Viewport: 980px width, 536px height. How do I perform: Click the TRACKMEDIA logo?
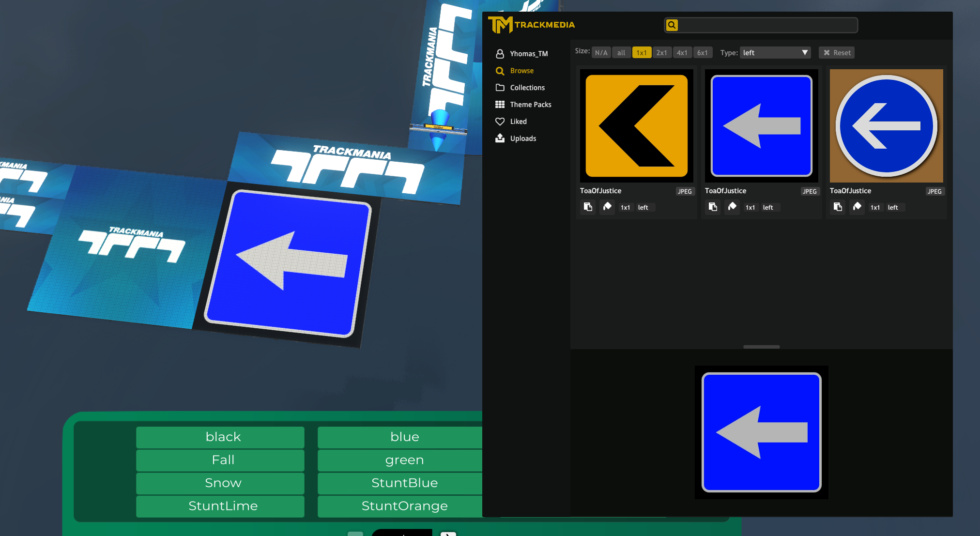531,25
